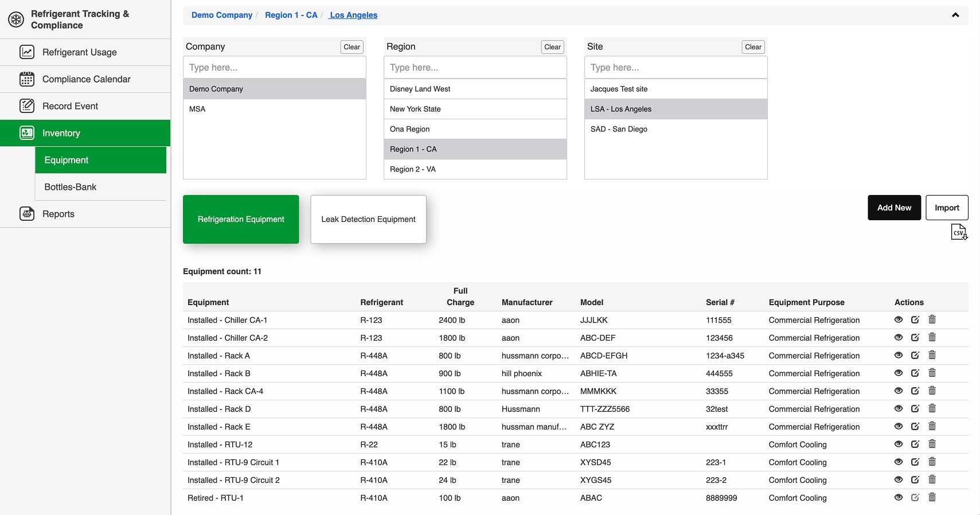Open Equipment submenu item
Viewport: 980px width, 515px height.
tap(100, 160)
